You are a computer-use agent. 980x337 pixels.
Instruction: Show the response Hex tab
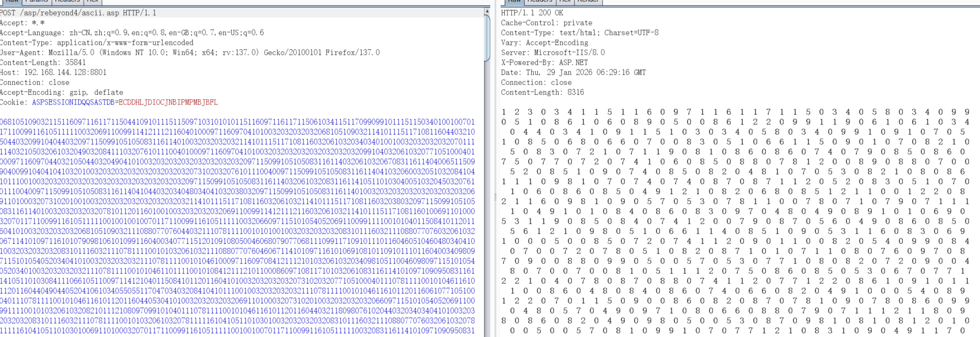pos(565,2)
